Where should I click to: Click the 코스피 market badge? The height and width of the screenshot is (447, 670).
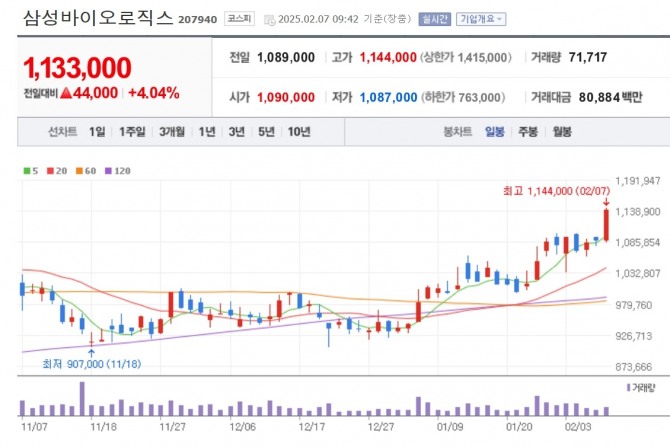point(239,18)
